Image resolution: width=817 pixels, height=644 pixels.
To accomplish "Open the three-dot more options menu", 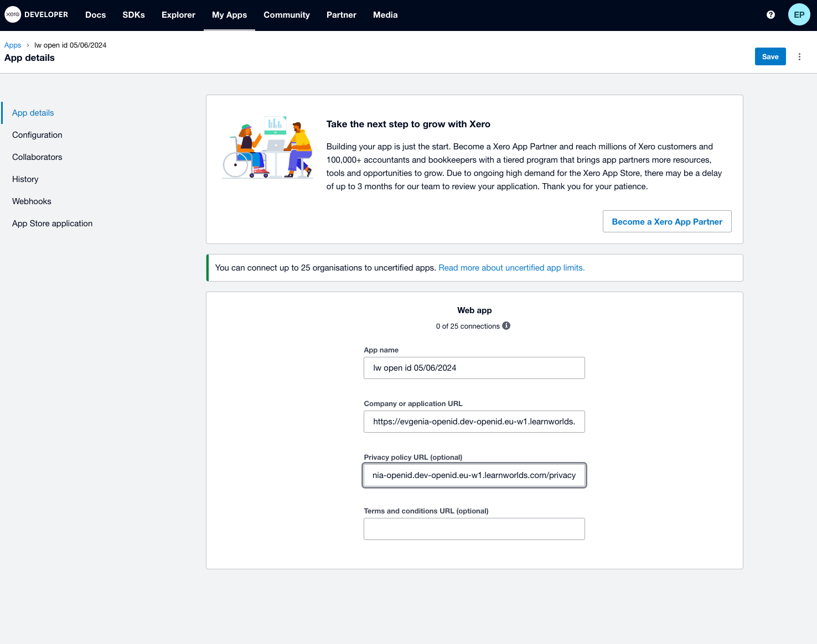I will [x=799, y=56].
